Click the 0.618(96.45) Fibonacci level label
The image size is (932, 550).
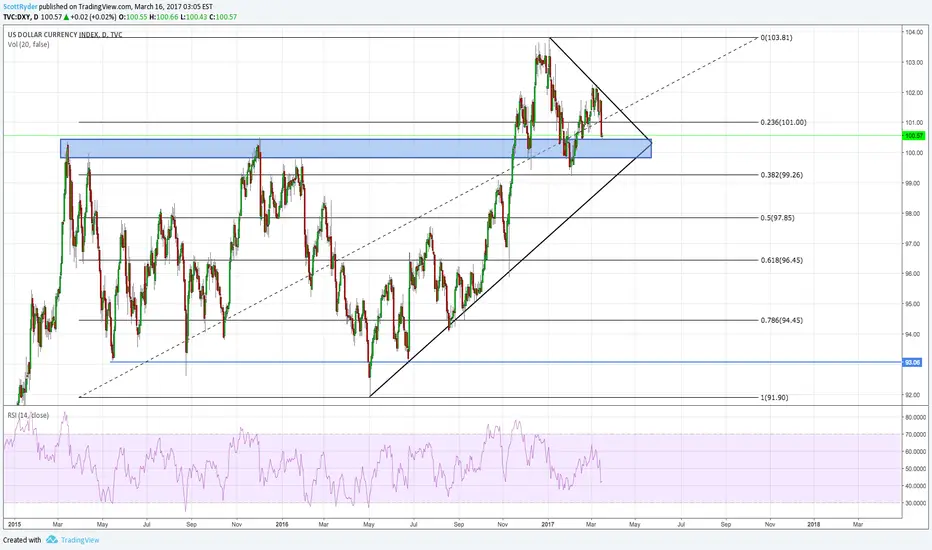click(x=781, y=260)
